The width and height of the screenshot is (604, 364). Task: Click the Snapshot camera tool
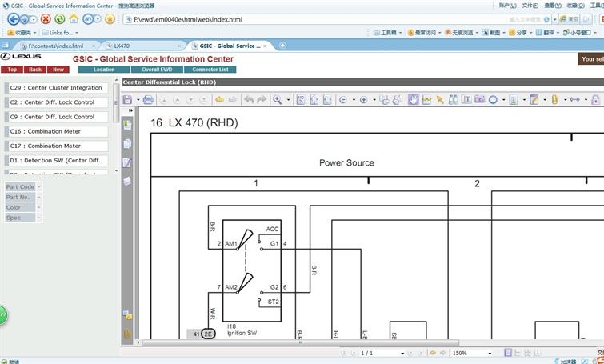click(479, 99)
